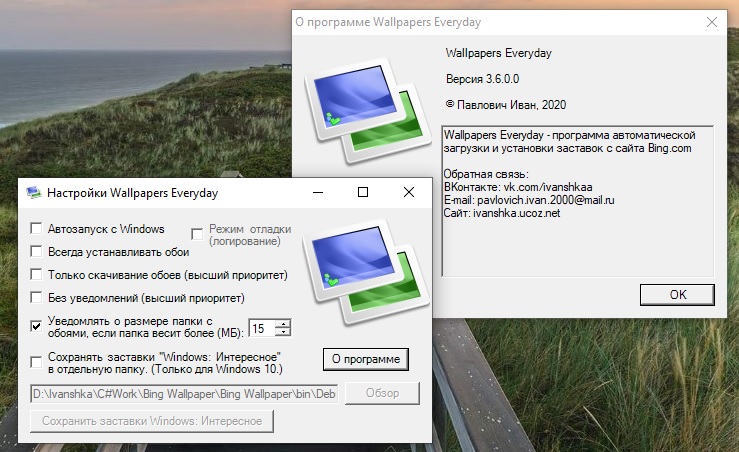This screenshot has width=739, height=452.
Task: Increase folder size value with up arrow
Action: (x=283, y=324)
